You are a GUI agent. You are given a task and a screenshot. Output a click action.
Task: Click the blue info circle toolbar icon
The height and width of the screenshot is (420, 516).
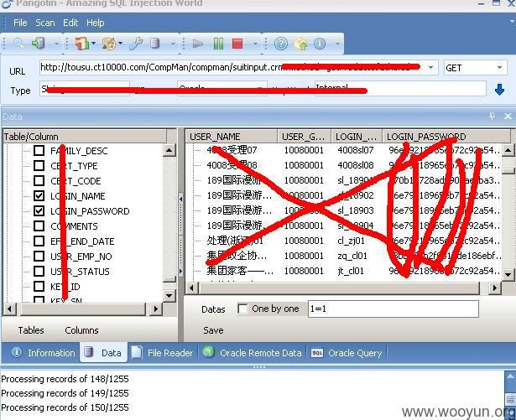(320, 44)
